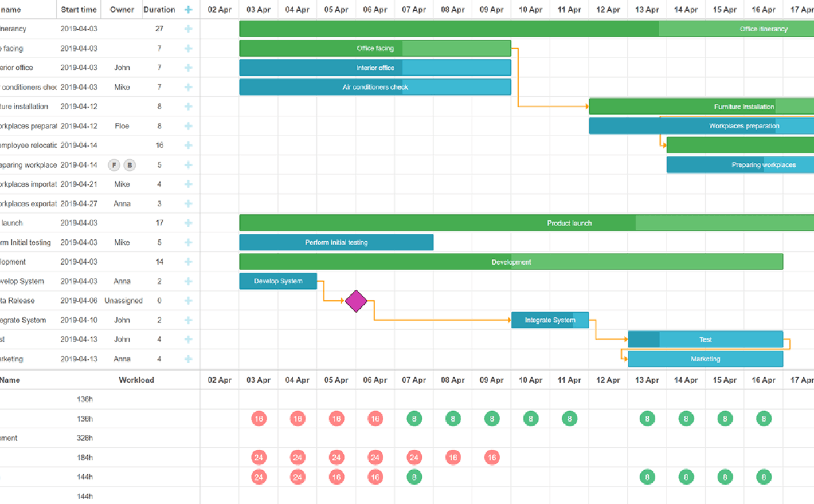Add subtask under the Marketing row
The width and height of the screenshot is (814, 504).
(188, 359)
